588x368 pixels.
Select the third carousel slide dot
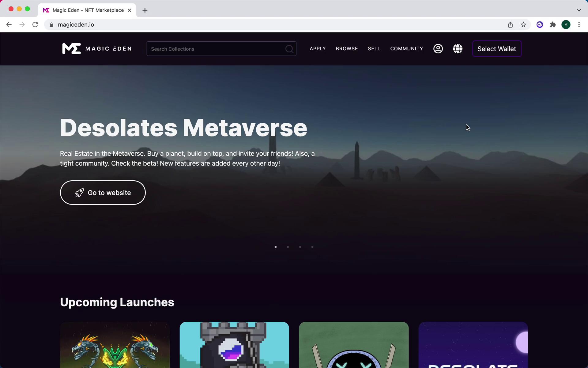click(x=300, y=247)
